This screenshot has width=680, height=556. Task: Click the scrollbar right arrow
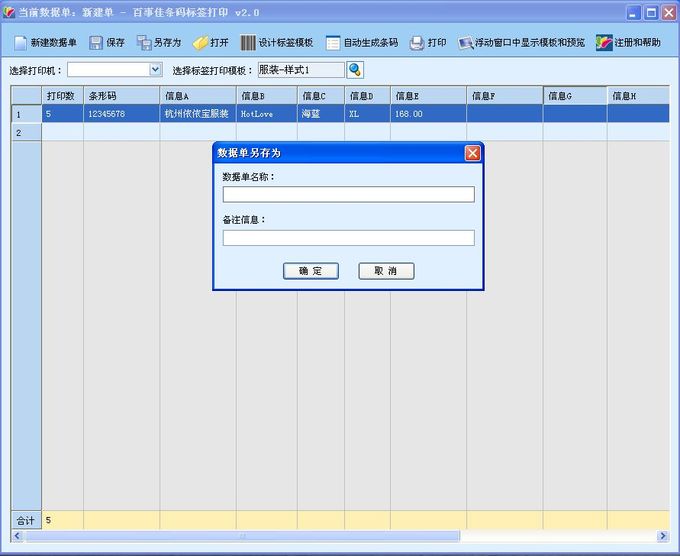(662, 536)
